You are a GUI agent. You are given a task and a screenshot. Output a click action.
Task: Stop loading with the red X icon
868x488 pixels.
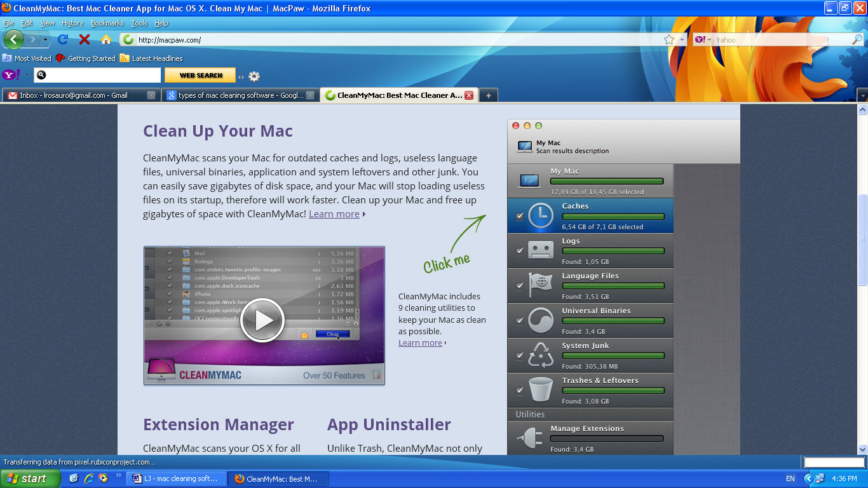point(85,39)
